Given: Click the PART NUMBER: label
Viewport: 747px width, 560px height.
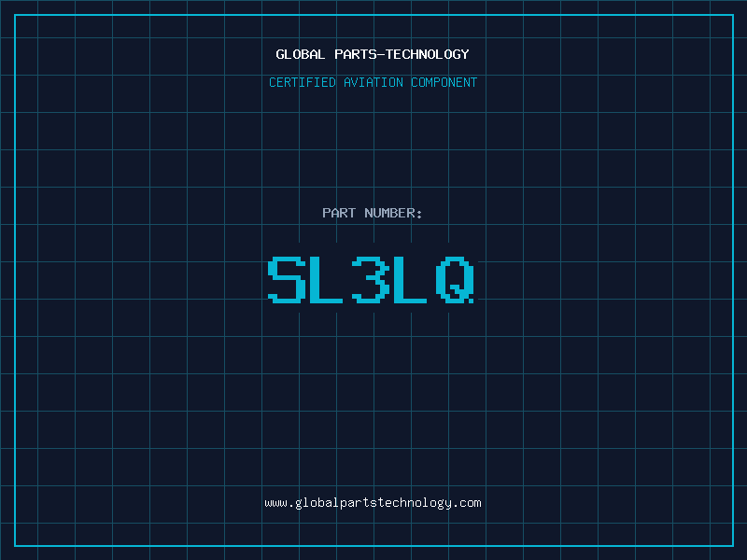Looking at the screenshot, I should [373, 213].
